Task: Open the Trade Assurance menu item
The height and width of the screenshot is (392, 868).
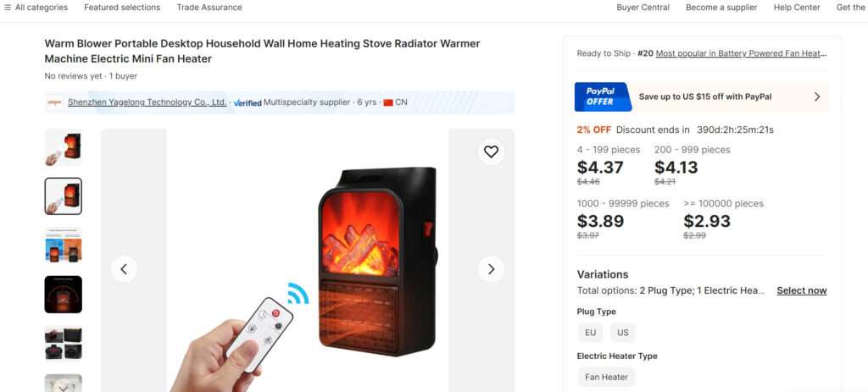Action: click(x=209, y=7)
